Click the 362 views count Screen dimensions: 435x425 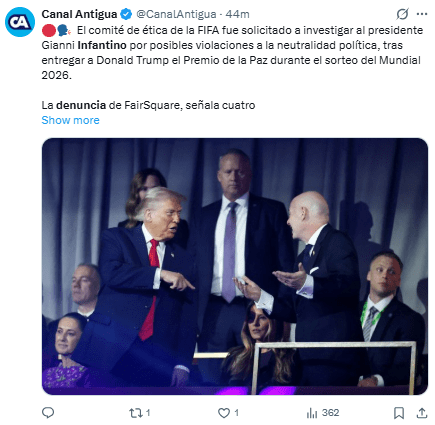330,413
